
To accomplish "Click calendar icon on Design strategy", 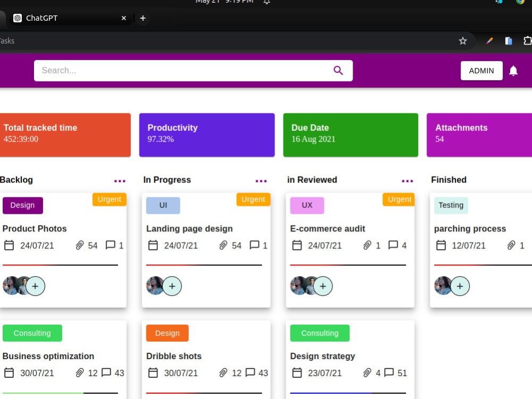I will pos(297,372).
